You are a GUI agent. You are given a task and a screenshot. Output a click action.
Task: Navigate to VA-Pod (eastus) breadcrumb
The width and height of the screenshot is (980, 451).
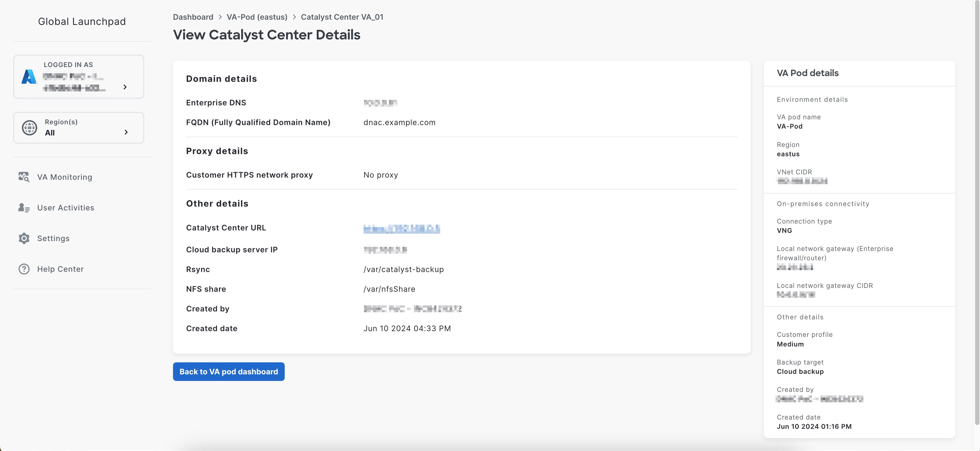(257, 17)
